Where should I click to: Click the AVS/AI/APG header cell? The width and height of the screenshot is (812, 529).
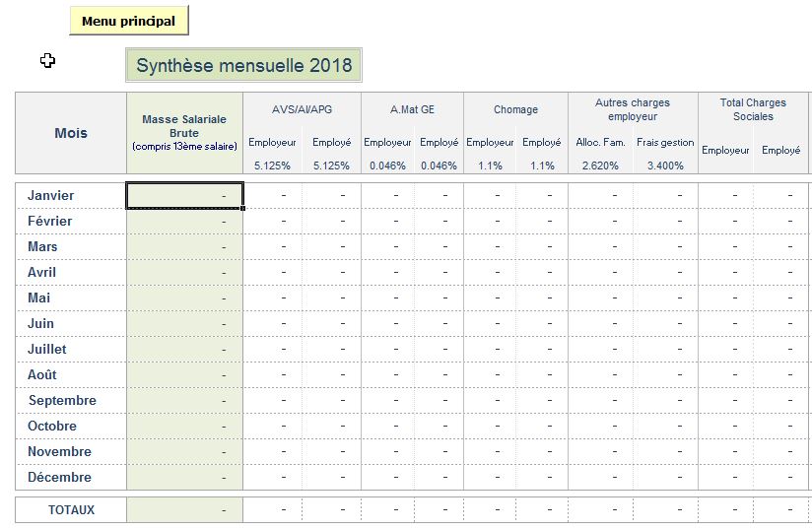pyautogui.click(x=302, y=109)
